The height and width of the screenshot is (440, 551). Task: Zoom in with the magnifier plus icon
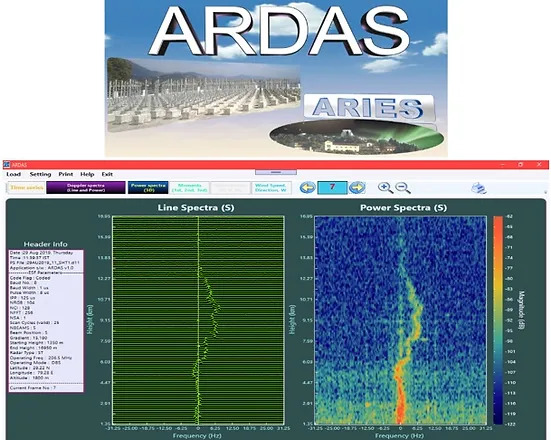pos(385,188)
